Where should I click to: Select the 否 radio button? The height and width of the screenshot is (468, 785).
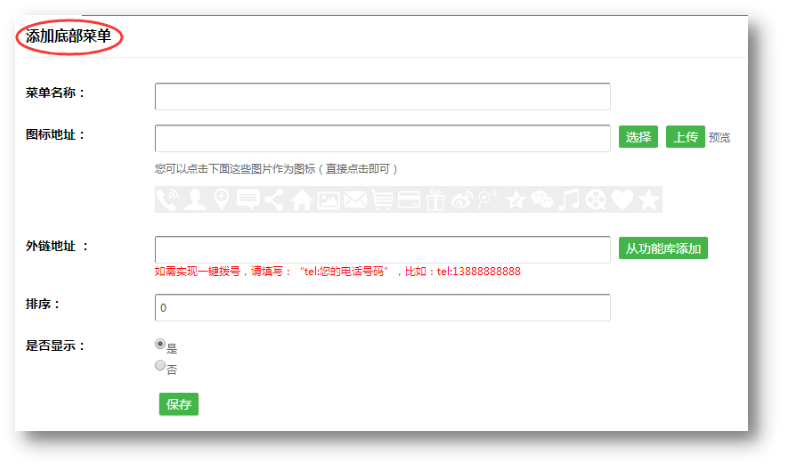click(x=160, y=365)
